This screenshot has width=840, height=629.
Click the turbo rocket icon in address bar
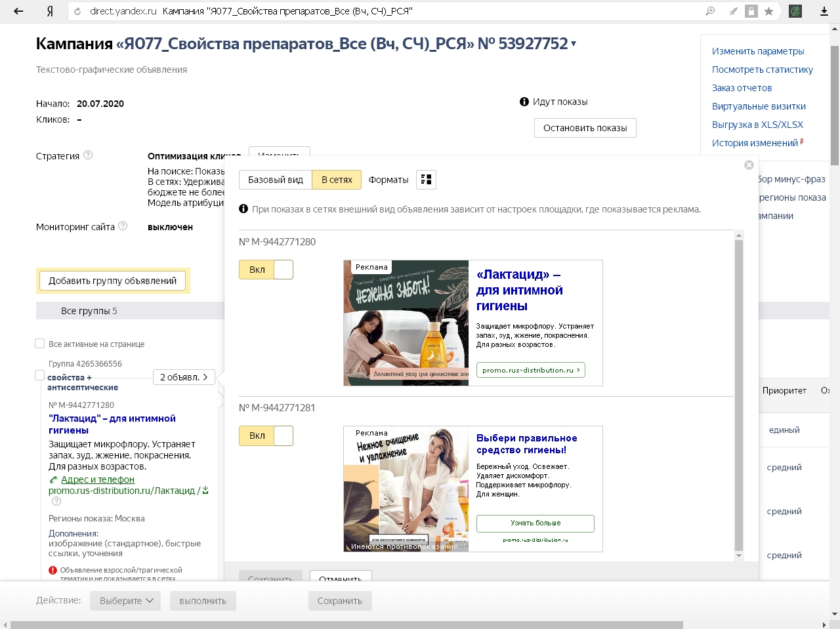coord(734,11)
